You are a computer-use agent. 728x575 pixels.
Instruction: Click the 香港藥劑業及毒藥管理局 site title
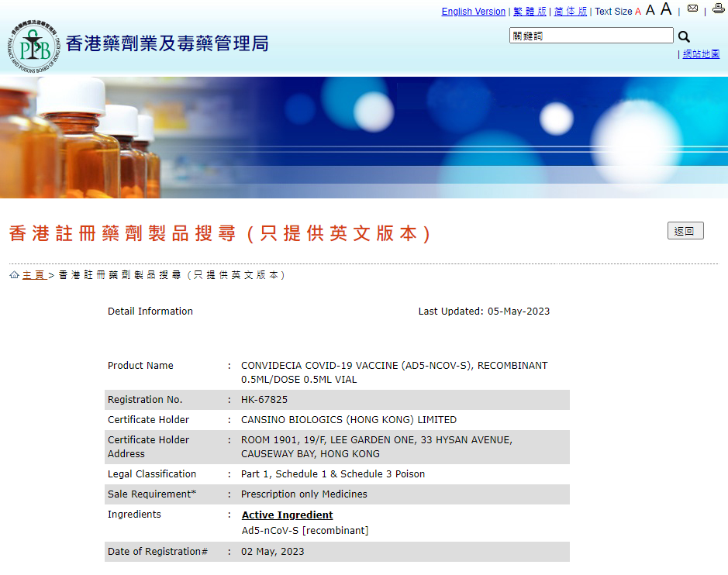click(167, 44)
